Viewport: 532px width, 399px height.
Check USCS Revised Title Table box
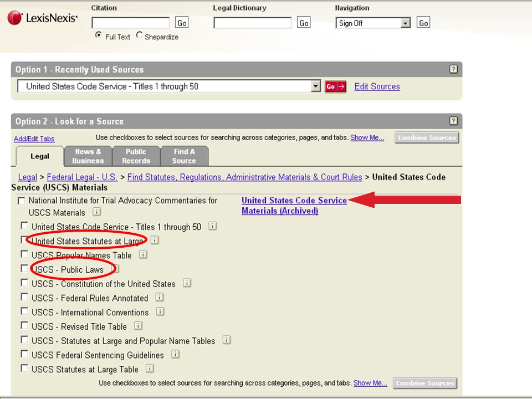click(24, 325)
